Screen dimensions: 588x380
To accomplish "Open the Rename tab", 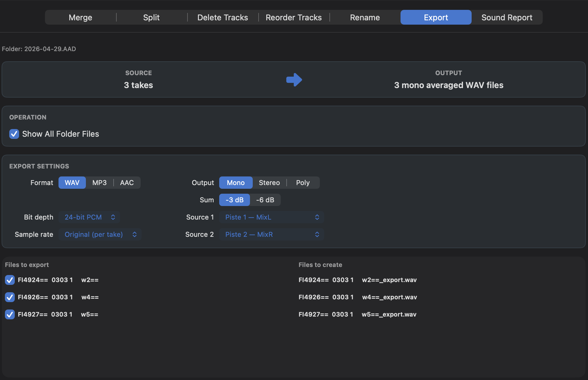I will tap(365, 18).
